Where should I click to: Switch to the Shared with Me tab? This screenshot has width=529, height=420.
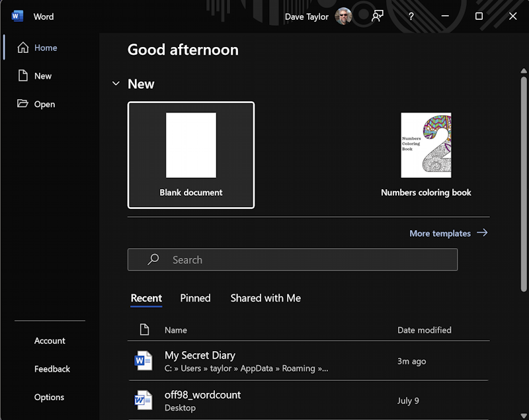click(266, 298)
